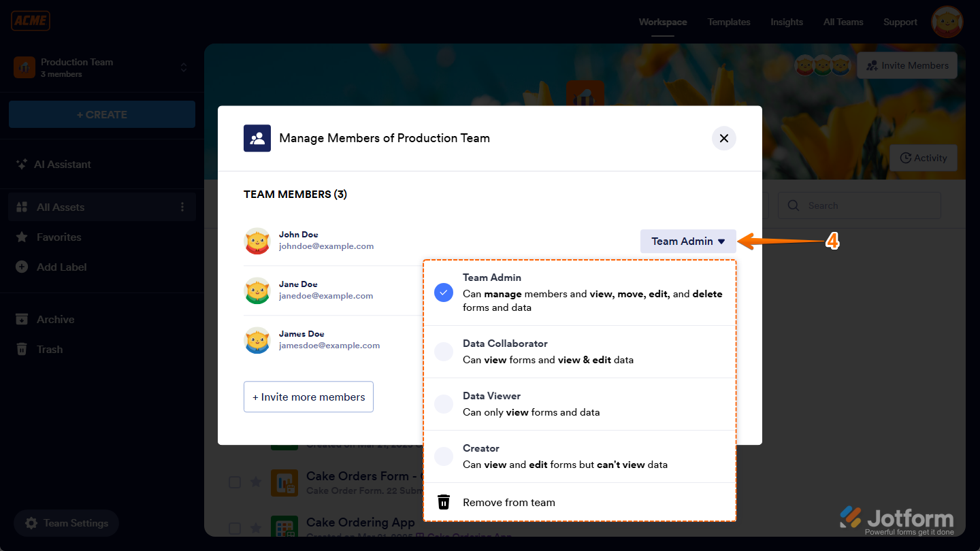Open the AI Assistant from the sidebar
The height and width of the screenshot is (551, 980).
(61, 164)
